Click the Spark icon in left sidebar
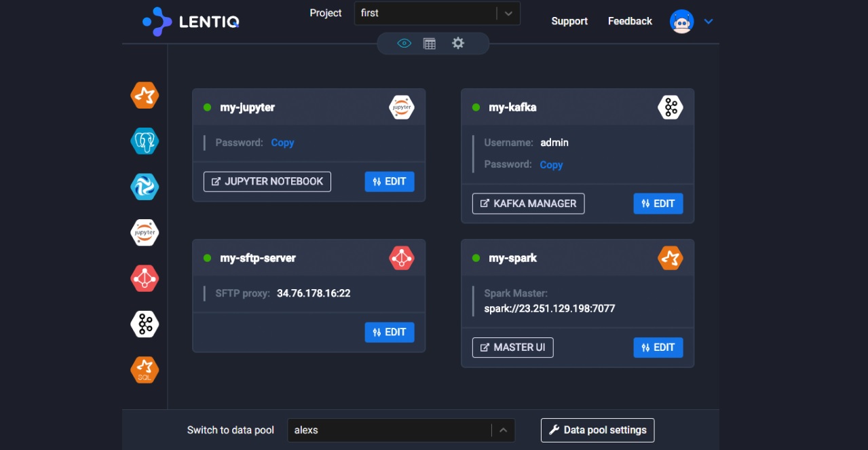The image size is (868, 450). (x=145, y=96)
